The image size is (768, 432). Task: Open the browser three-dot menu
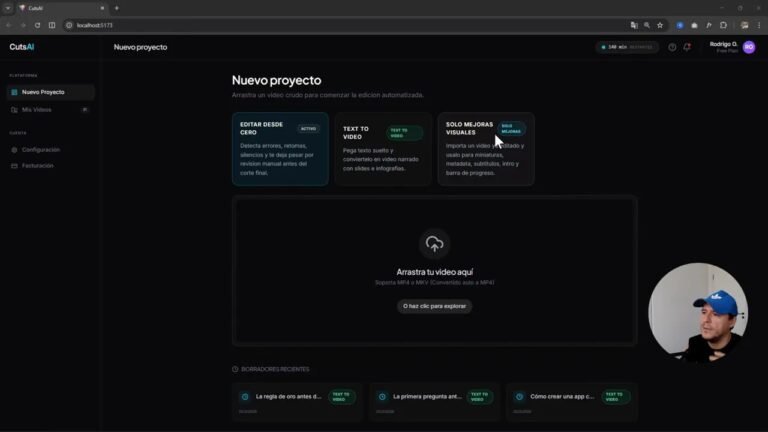759,25
